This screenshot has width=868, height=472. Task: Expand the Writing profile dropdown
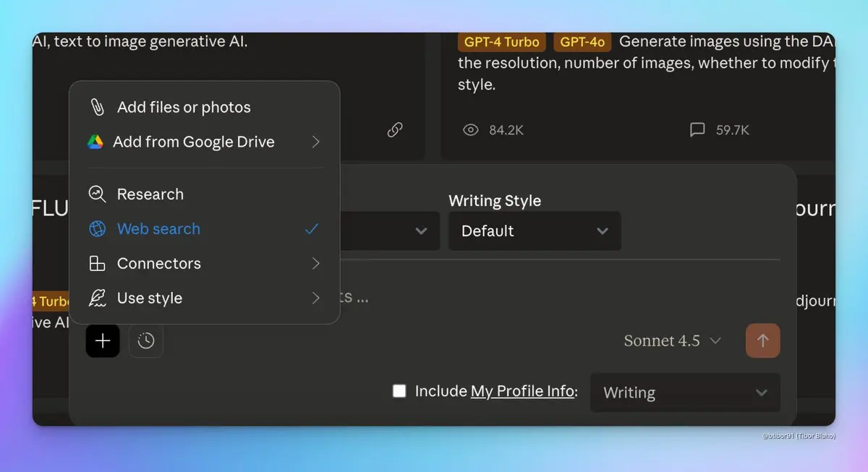[685, 392]
